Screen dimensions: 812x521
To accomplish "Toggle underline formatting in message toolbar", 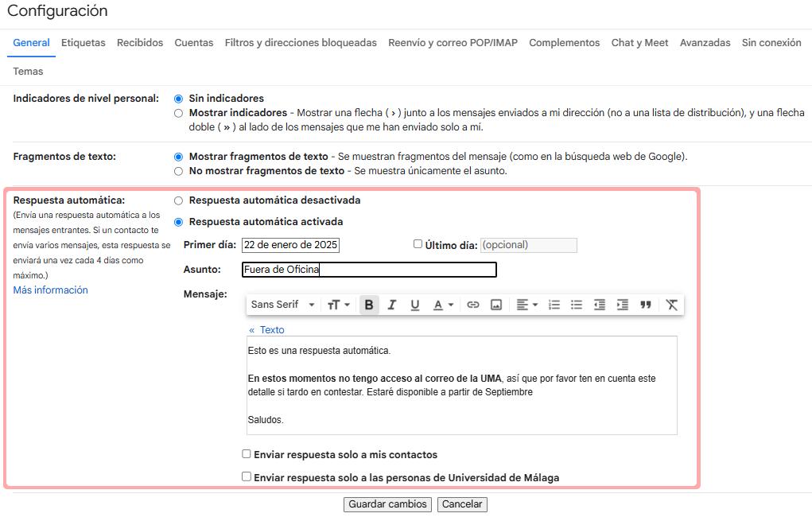I will tap(415, 305).
